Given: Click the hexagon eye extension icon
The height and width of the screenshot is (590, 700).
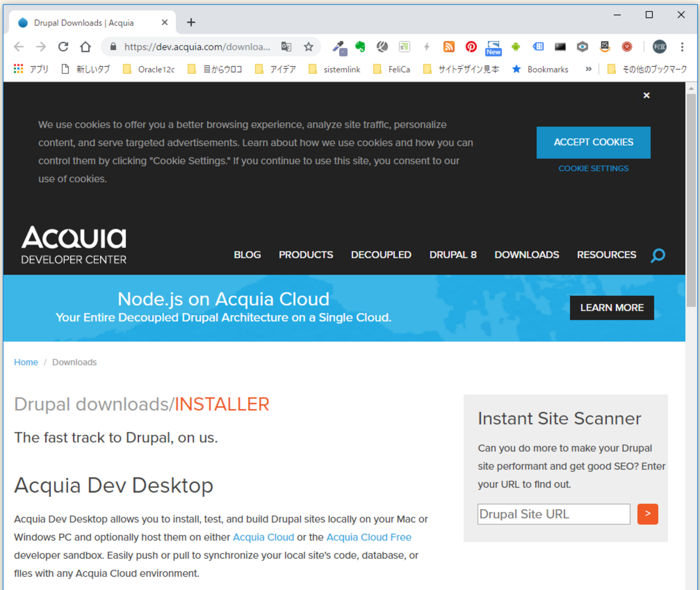Looking at the screenshot, I should click(x=582, y=47).
